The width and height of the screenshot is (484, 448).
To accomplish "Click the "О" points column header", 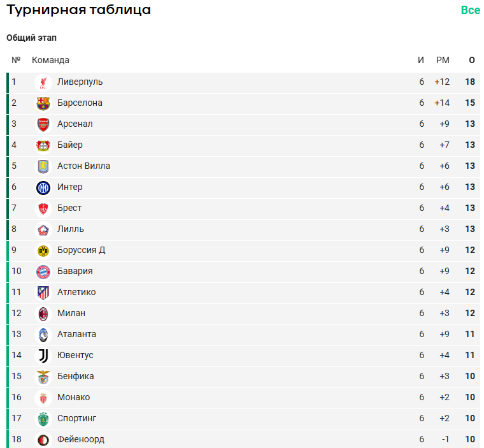I will 471,60.
